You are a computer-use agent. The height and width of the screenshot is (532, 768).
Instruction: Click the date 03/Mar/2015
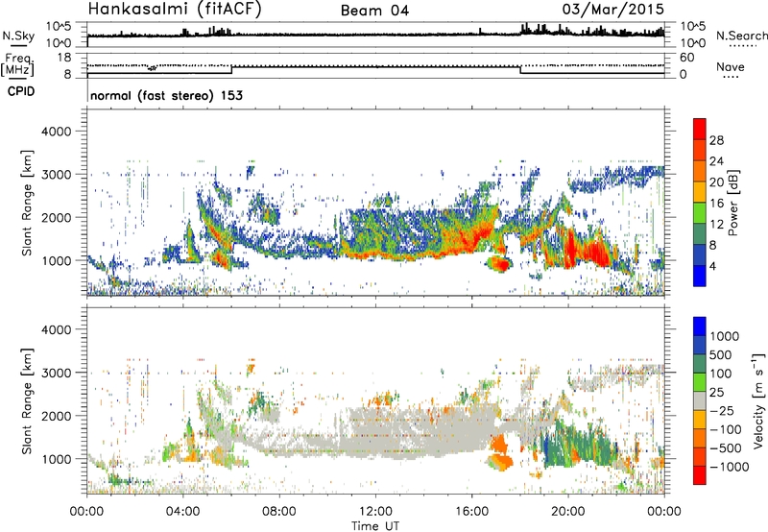pyautogui.click(x=612, y=10)
